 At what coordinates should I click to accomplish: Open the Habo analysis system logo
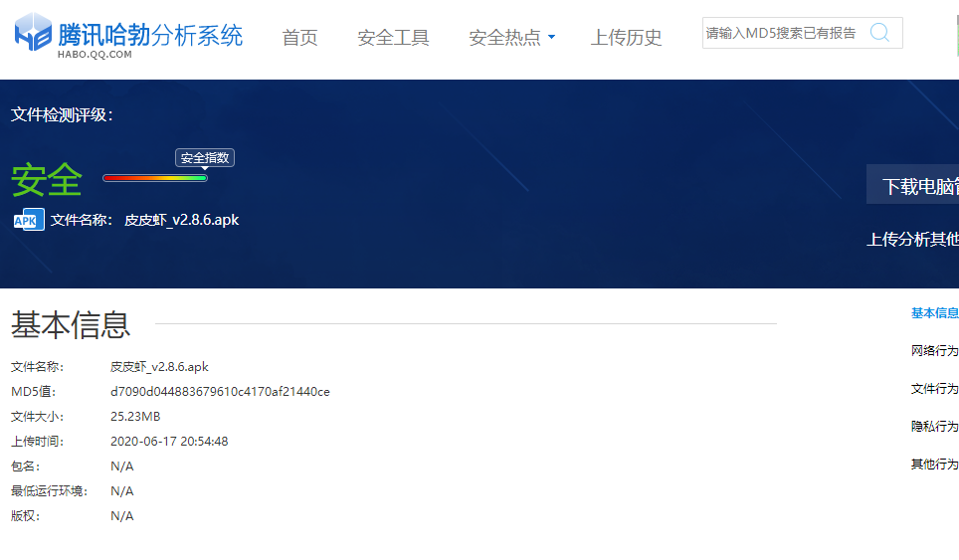[128, 36]
